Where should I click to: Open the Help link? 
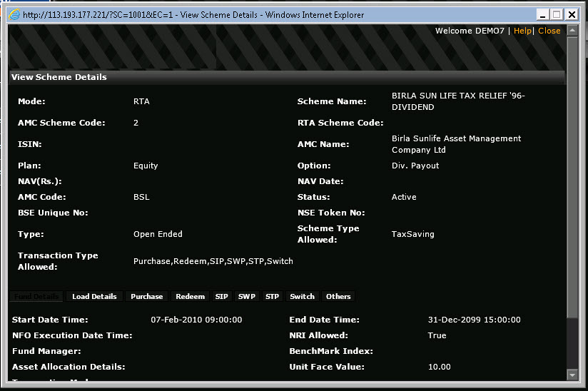point(522,31)
